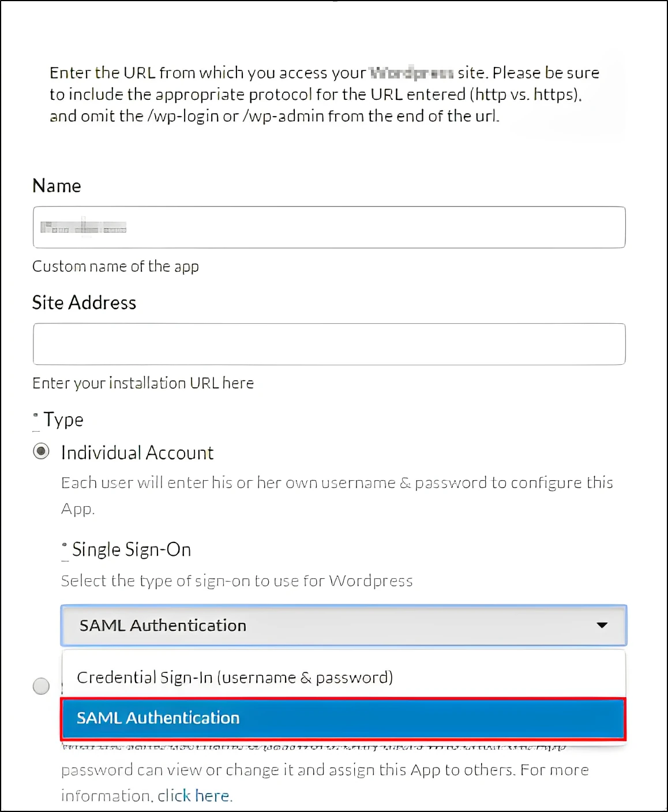Screen dimensions: 668x812
Task: Click inside the Site Address field
Action: click(329, 343)
